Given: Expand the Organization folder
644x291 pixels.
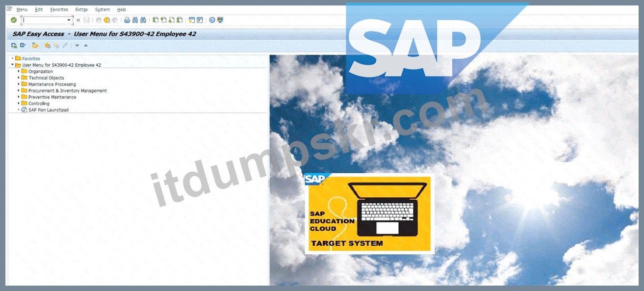Looking at the screenshot, I should coord(19,71).
